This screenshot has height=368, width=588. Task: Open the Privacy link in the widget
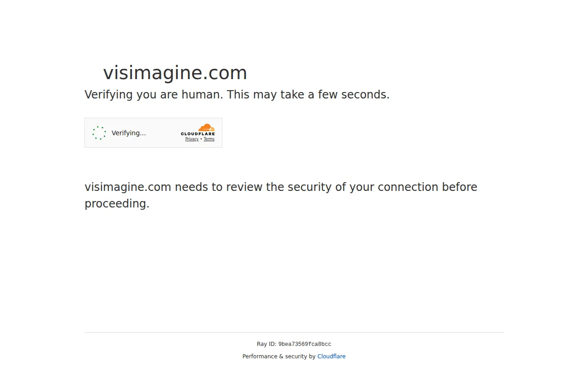(x=192, y=139)
